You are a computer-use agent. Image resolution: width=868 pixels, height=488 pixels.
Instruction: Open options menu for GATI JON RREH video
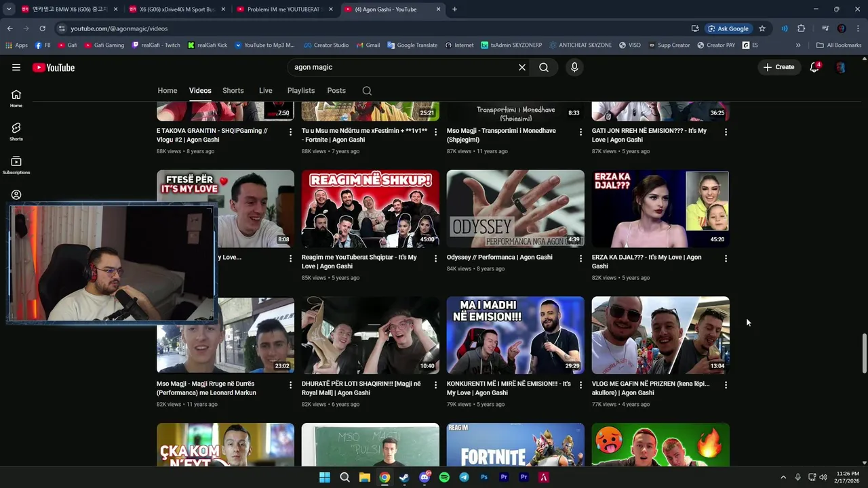pyautogui.click(x=726, y=131)
